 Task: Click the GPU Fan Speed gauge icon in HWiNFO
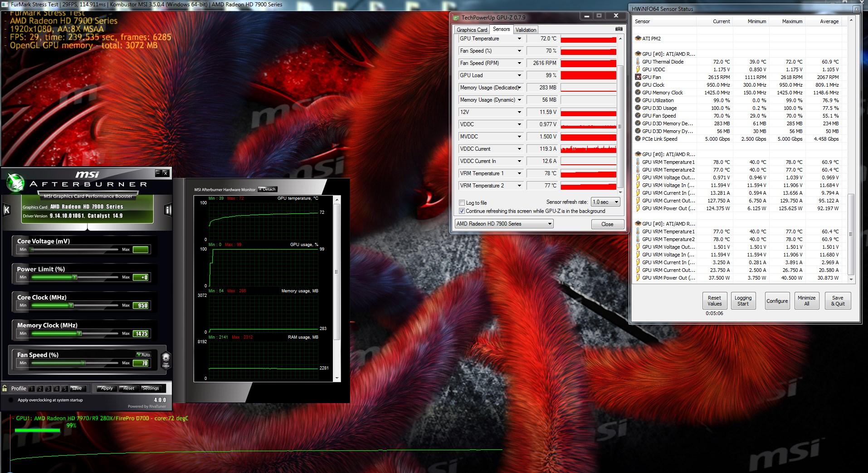(638, 116)
